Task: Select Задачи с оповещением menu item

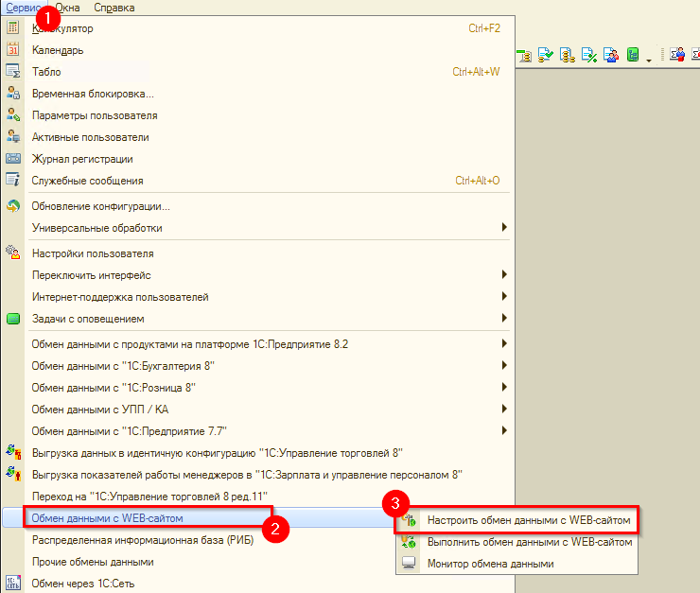Action: tap(88, 319)
